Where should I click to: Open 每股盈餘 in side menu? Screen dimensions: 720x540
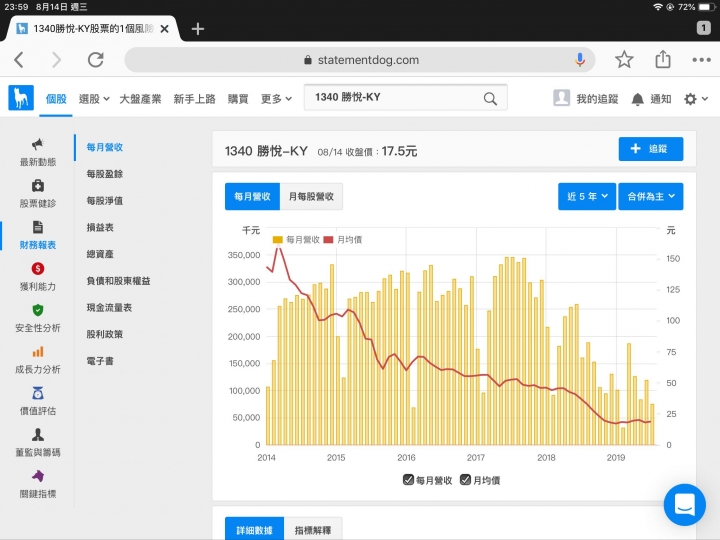[x=105, y=174]
